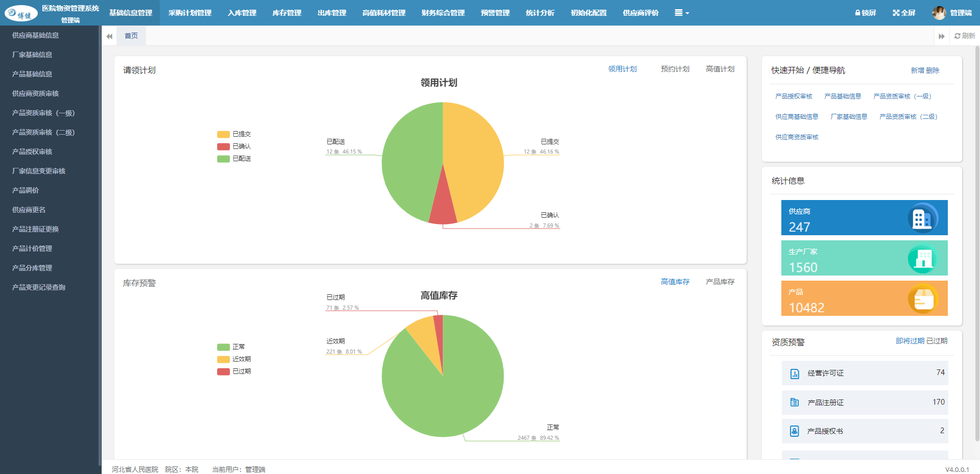The width and height of the screenshot is (980, 474).
Task: Open 基础信息管理 menu
Action: click(131, 13)
